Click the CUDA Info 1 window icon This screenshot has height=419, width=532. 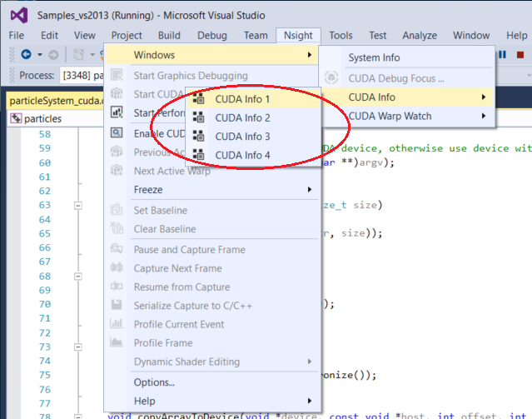(198, 98)
